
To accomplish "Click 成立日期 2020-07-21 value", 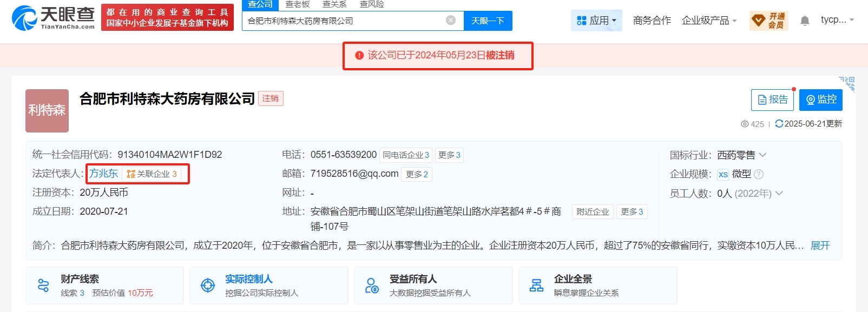I will pos(104,211).
